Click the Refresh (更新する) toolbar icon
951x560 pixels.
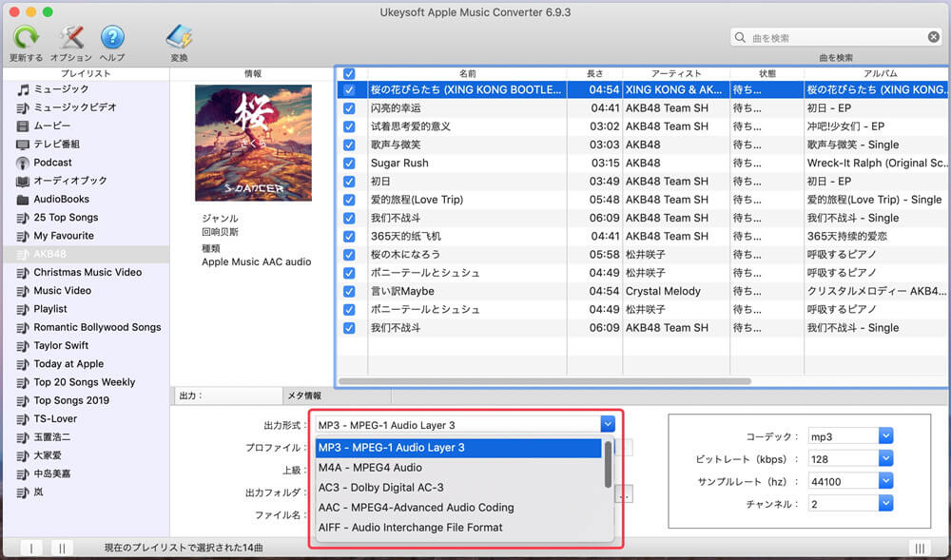(26, 38)
